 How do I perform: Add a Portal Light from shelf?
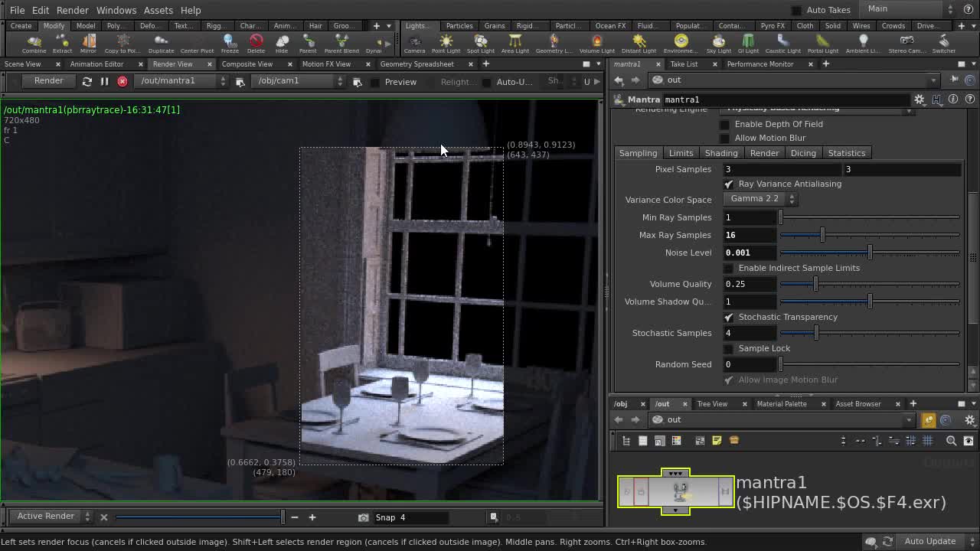click(x=822, y=44)
